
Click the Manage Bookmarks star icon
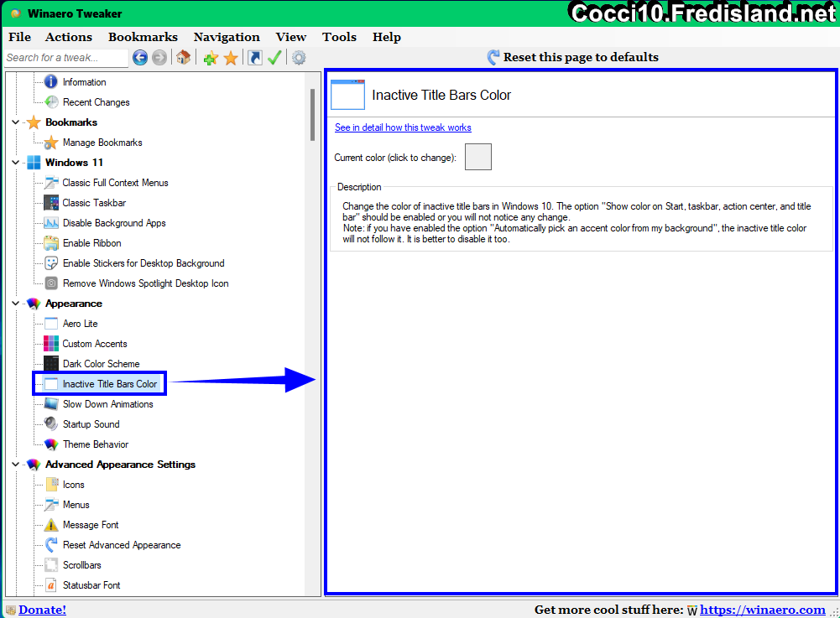pos(51,143)
